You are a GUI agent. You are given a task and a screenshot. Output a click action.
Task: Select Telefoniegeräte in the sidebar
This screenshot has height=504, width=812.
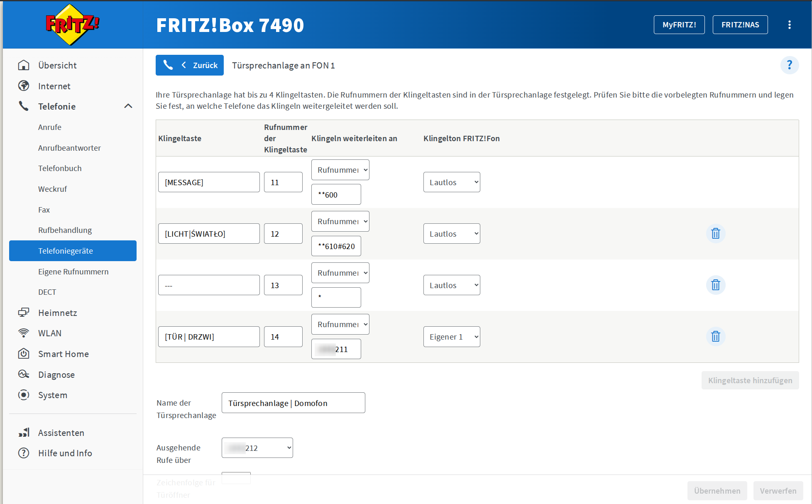click(x=73, y=251)
